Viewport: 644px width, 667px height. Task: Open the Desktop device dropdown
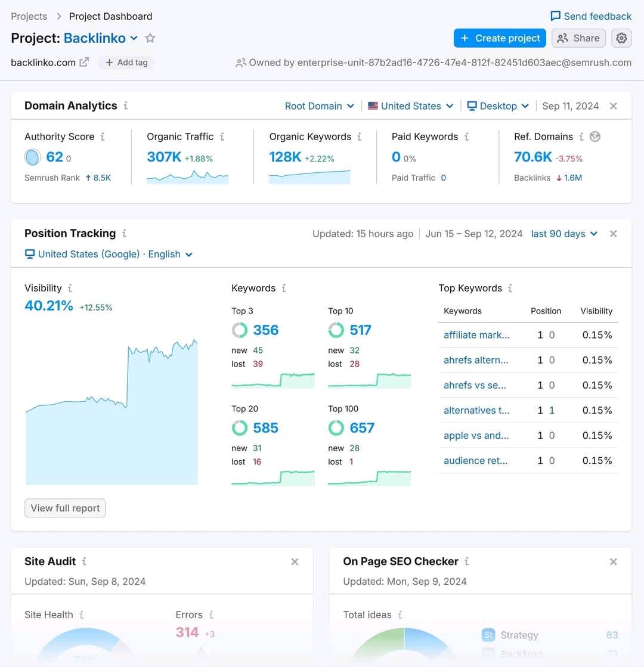[x=498, y=106]
